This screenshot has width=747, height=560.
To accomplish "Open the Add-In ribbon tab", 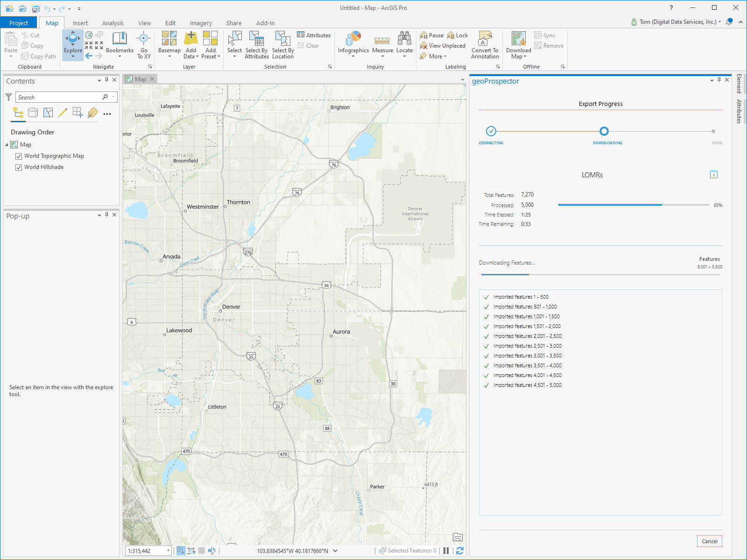I will tap(265, 23).
